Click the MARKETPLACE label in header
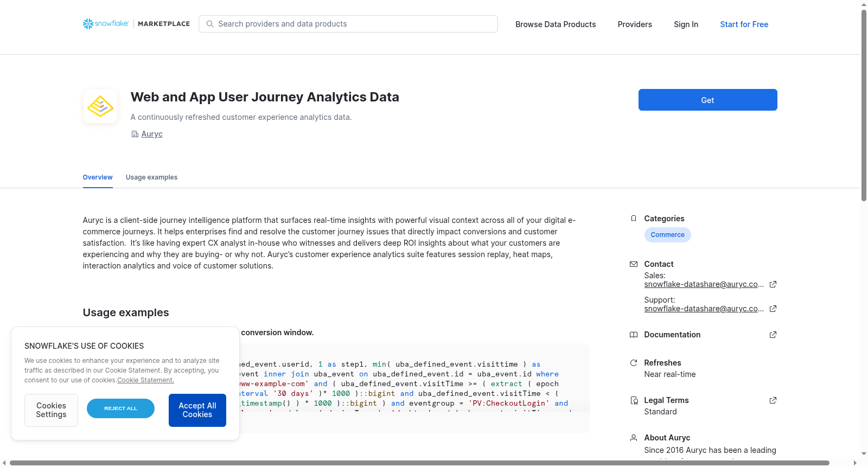The width and height of the screenshot is (868, 467). [x=164, y=24]
